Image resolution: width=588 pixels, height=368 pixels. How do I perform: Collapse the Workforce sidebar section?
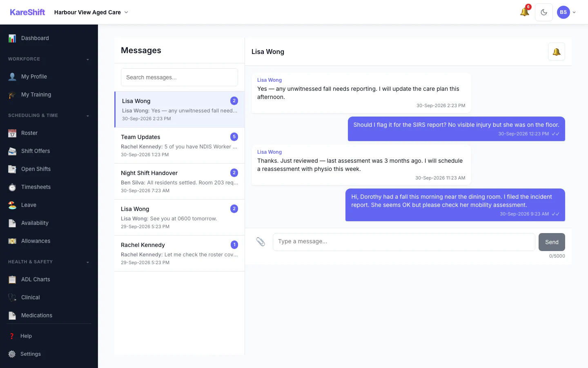(x=49, y=59)
